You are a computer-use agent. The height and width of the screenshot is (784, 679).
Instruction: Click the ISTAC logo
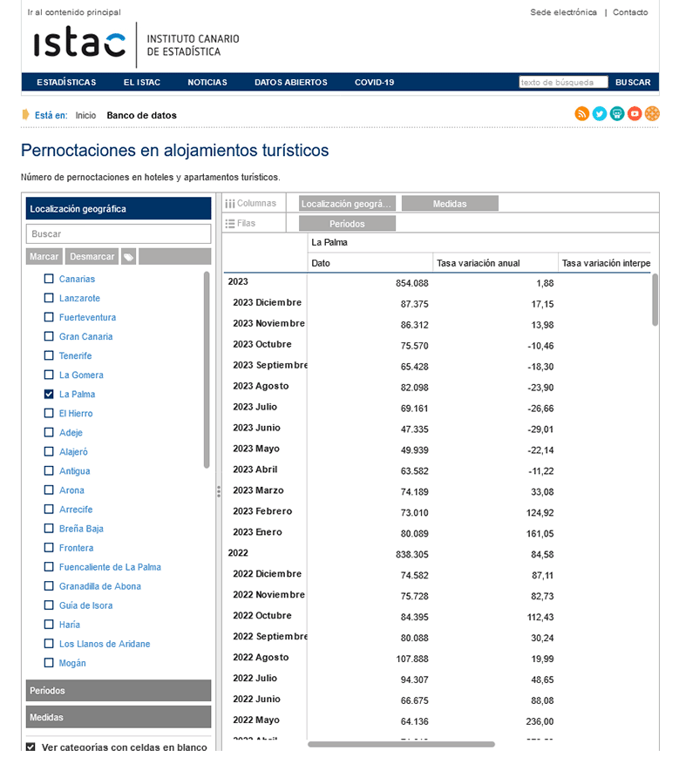[x=79, y=44]
